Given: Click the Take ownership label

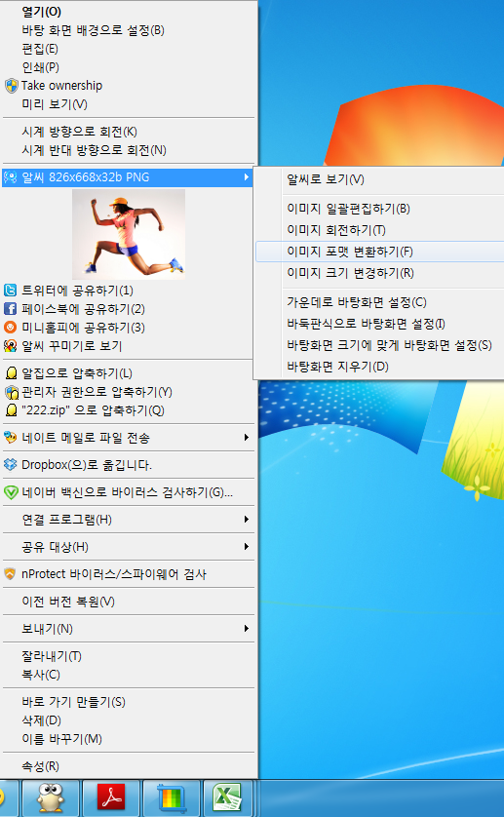Looking at the screenshot, I should tap(61, 86).
